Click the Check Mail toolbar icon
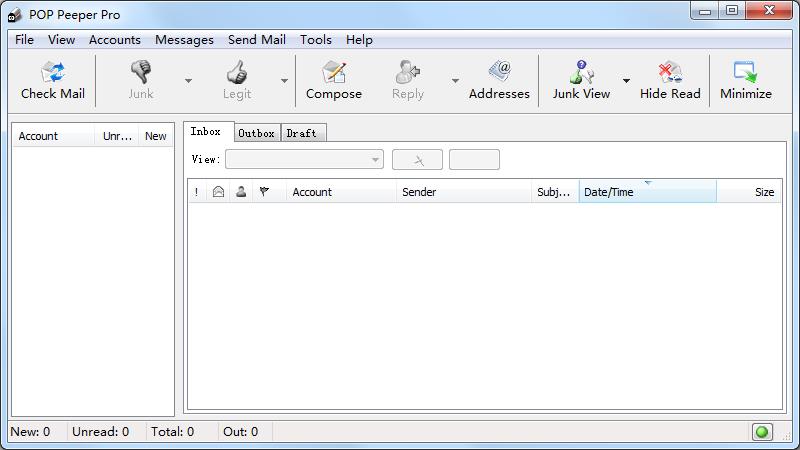The height and width of the screenshot is (450, 800). coord(53,81)
